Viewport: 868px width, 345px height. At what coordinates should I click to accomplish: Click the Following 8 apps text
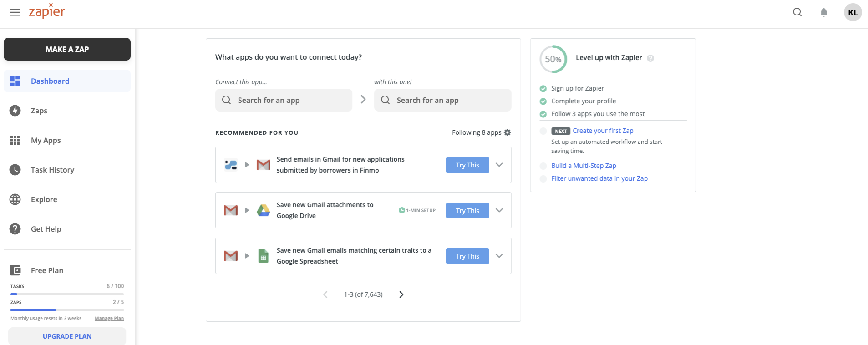[477, 132]
